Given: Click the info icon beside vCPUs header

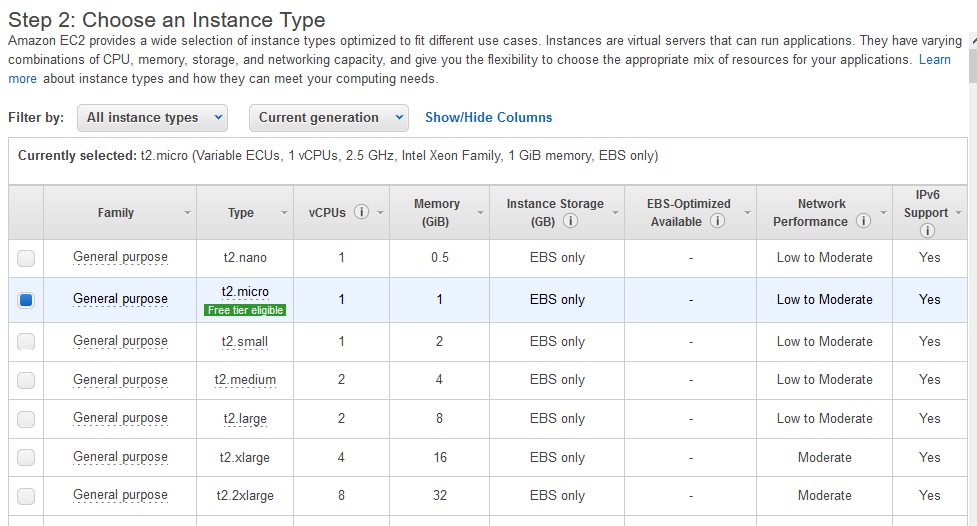Looking at the screenshot, I should point(362,212).
